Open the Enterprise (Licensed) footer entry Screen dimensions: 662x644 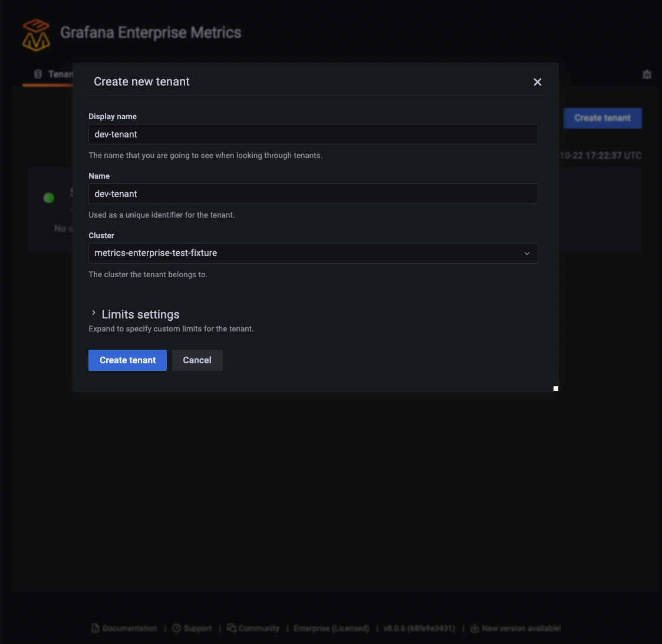[331, 628]
